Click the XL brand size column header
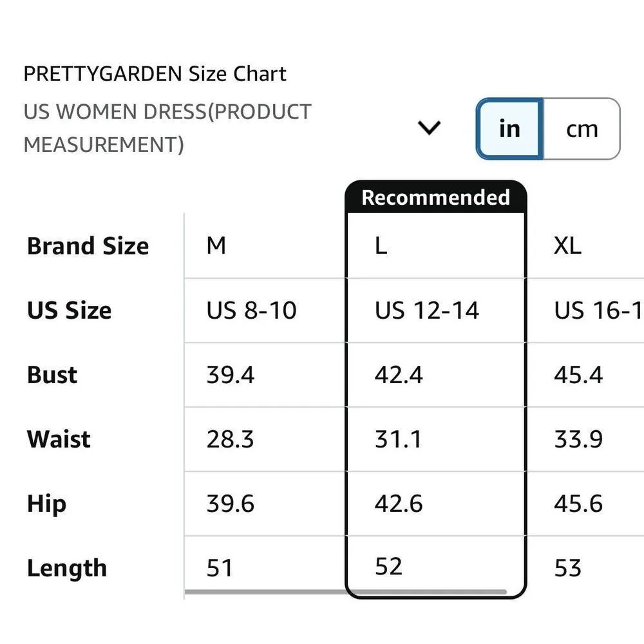Screen dimensions: 644x644 pyautogui.click(x=567, y=245)
